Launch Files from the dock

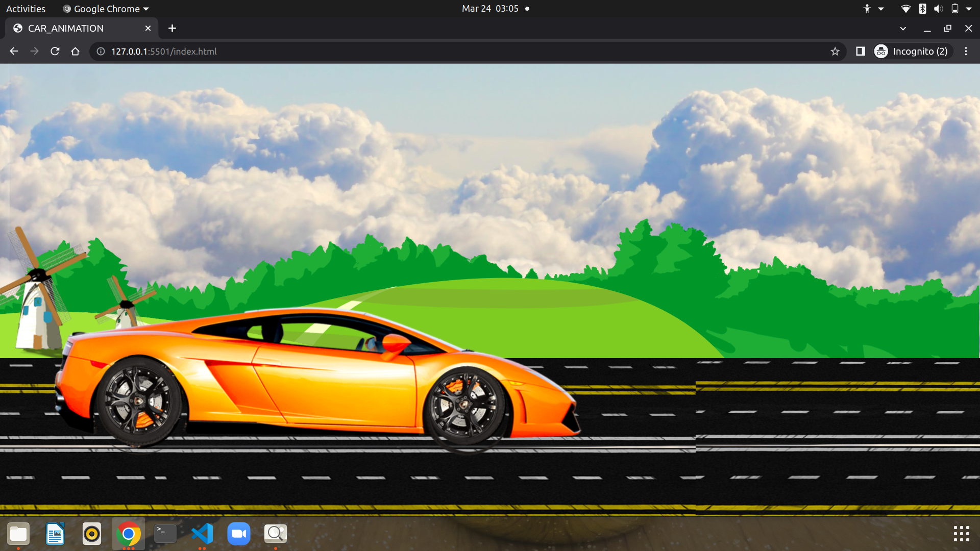click(18, 534)
